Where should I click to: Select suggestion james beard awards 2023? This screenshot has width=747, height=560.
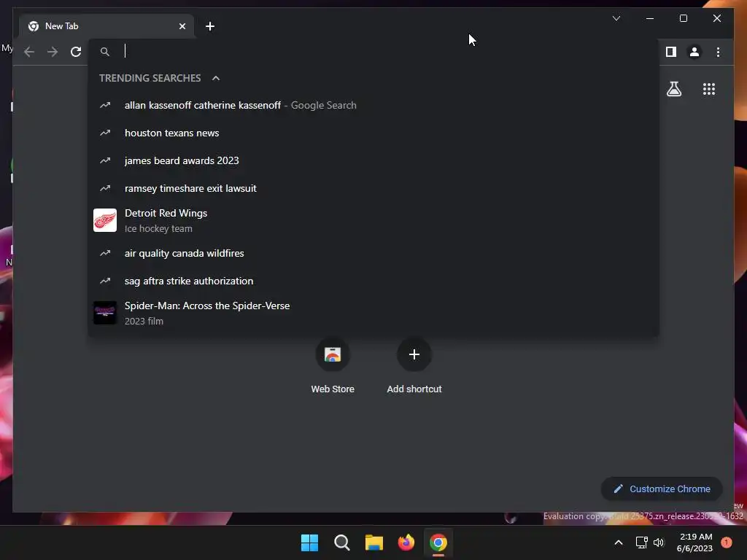coord(373,160)
